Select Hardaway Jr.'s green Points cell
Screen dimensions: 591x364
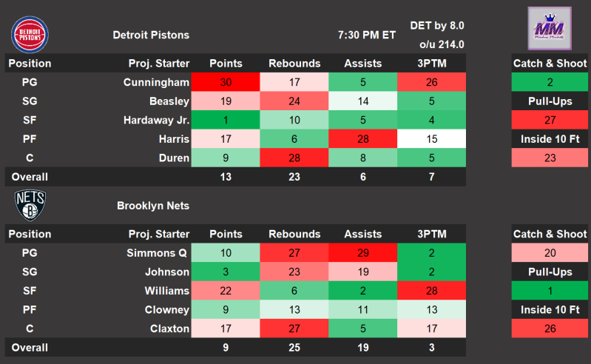226,120
